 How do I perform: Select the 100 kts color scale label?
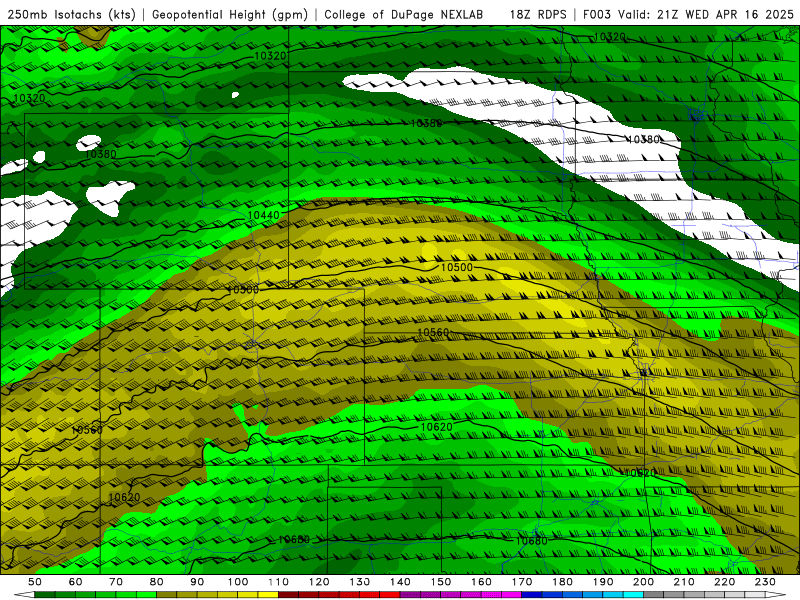pos(238,582)
